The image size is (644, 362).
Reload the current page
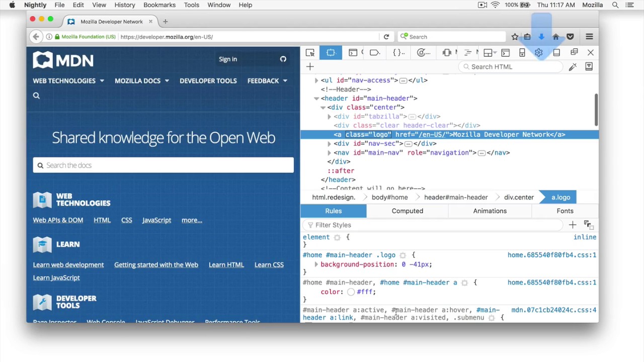(x=386, y=37)
